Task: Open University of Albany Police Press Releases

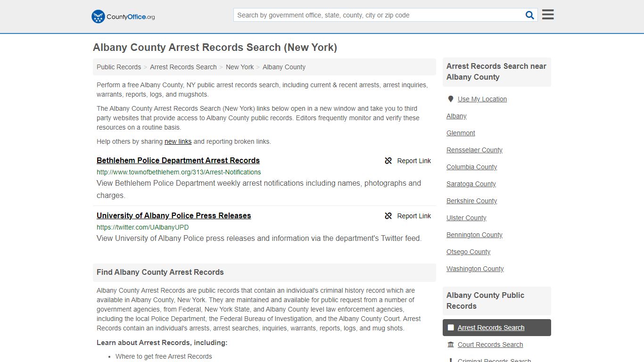Action: [x=173, y=215]
